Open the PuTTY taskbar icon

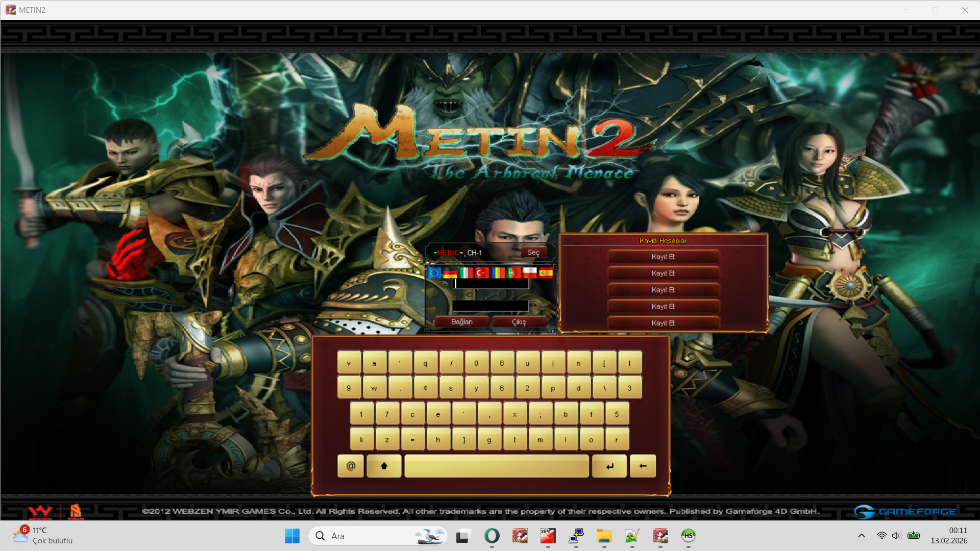(576, 536)
